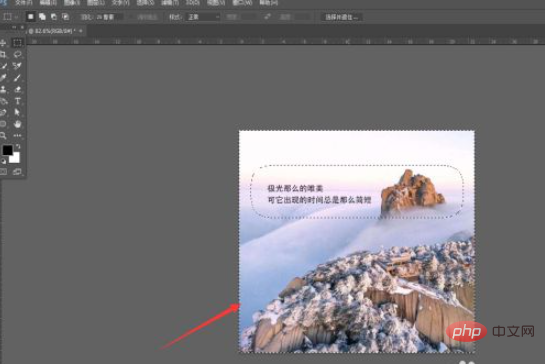Viewport: 545px width, 364px height.
Task: Collapse the tools panel with the double arrow
Action: tap(14, 27)
